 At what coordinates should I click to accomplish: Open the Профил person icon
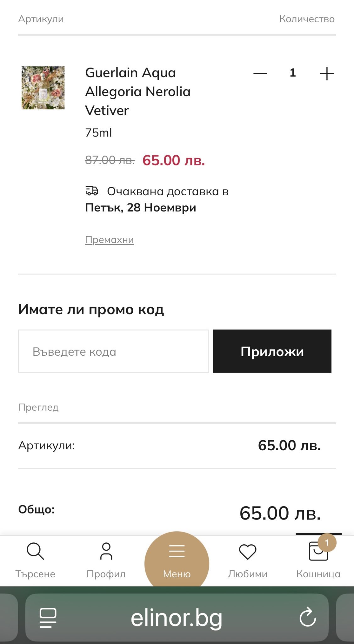pyautogui.click(x=106, y=551)
